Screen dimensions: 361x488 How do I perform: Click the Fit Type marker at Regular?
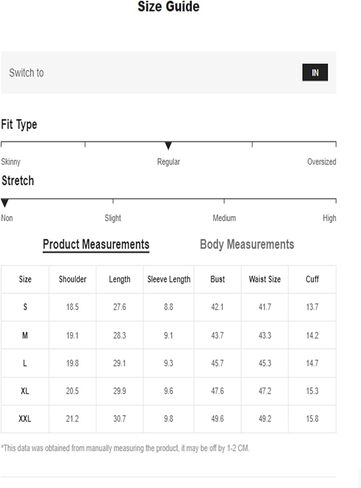click(x=168, y=146)
